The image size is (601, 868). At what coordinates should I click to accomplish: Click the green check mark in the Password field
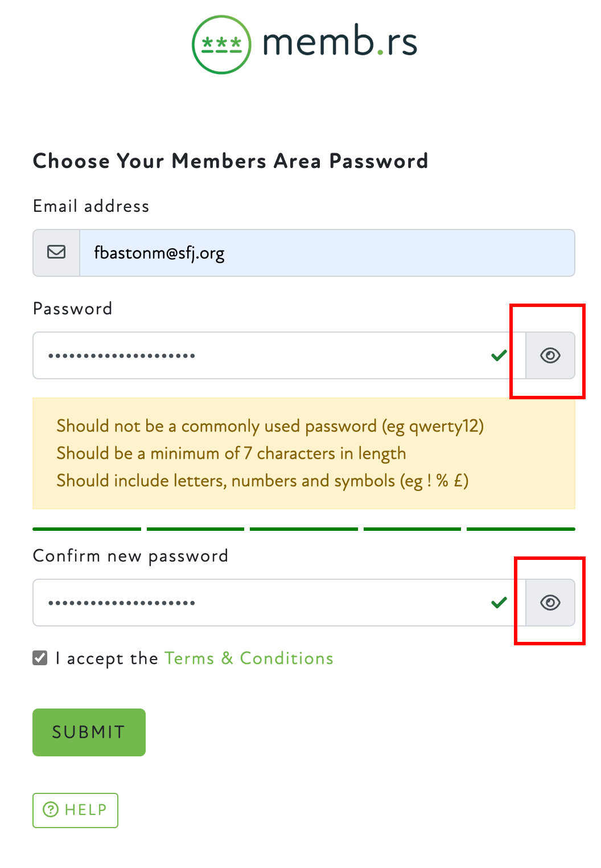point(499,355)
